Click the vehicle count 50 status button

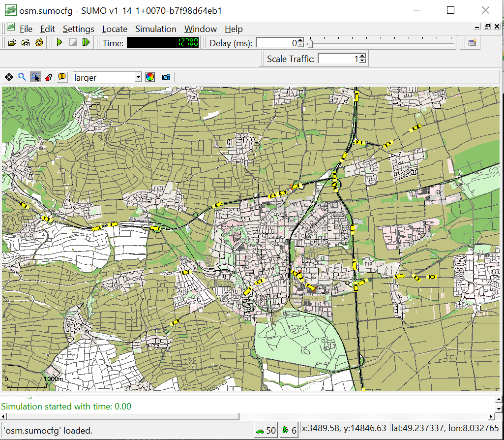click(x=266, y=431)
